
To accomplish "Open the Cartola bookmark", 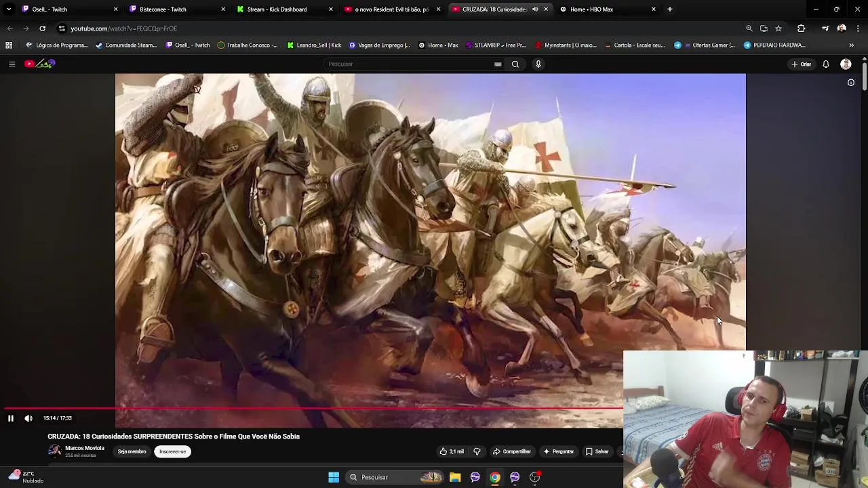I will 634,45.
